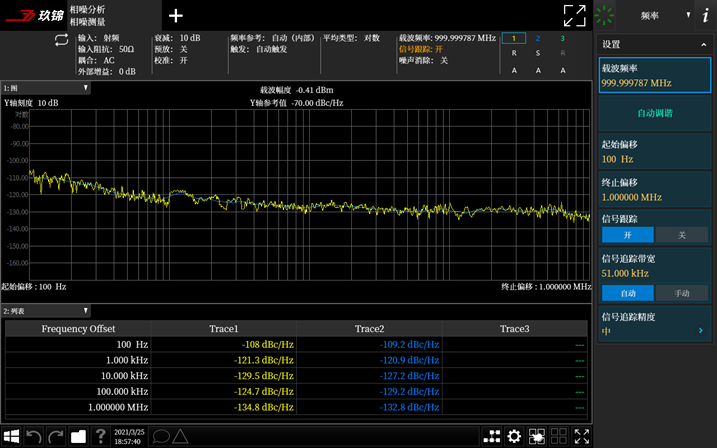Click the speech bubble message icon

(x=161, y=436)
